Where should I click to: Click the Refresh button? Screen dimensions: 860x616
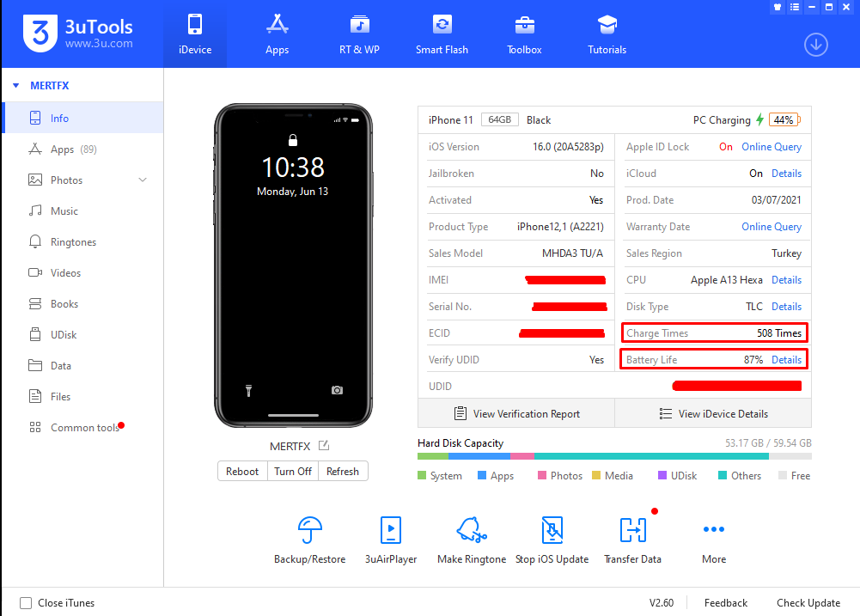click(x=343, y=471)
